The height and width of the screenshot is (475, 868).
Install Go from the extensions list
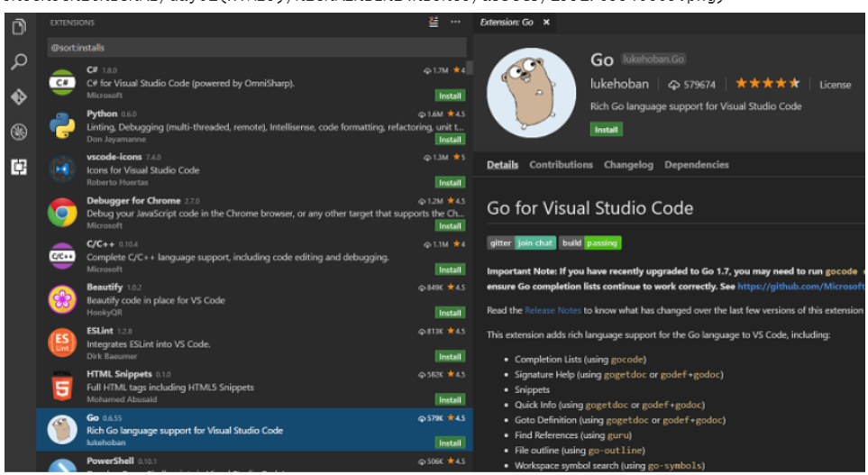pyautogui.click(x=450, y=443)
